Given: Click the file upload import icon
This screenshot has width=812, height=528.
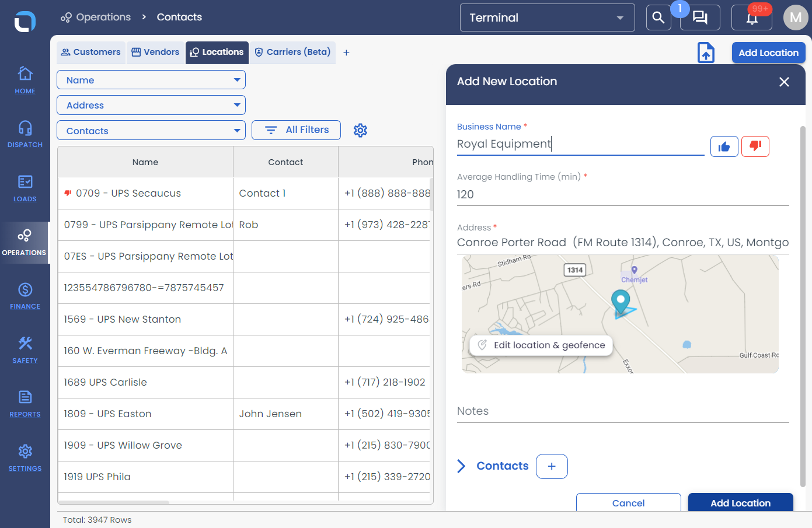Looking at the screenshot, I should pos(706,53).
